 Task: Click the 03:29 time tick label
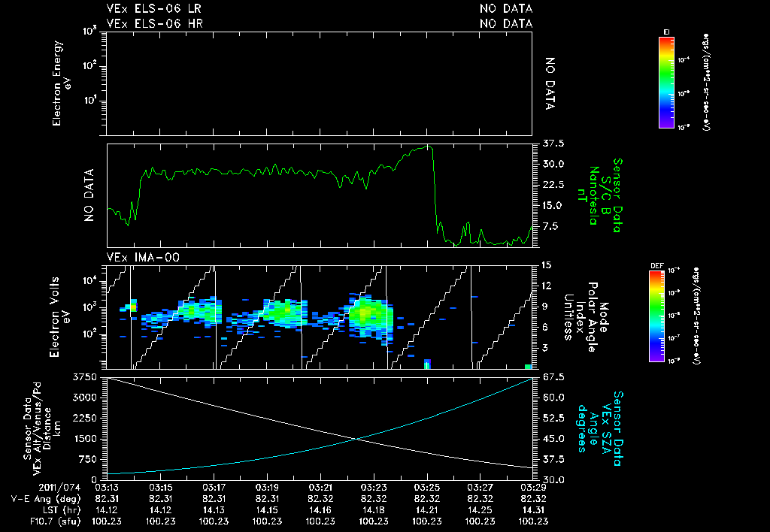pyautogui.click(x=533, y=488)
